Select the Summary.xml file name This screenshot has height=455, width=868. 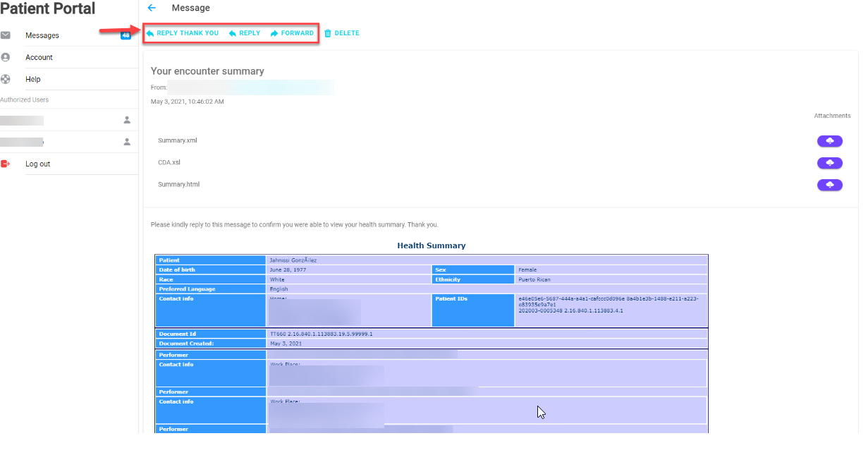click(178, 140)
